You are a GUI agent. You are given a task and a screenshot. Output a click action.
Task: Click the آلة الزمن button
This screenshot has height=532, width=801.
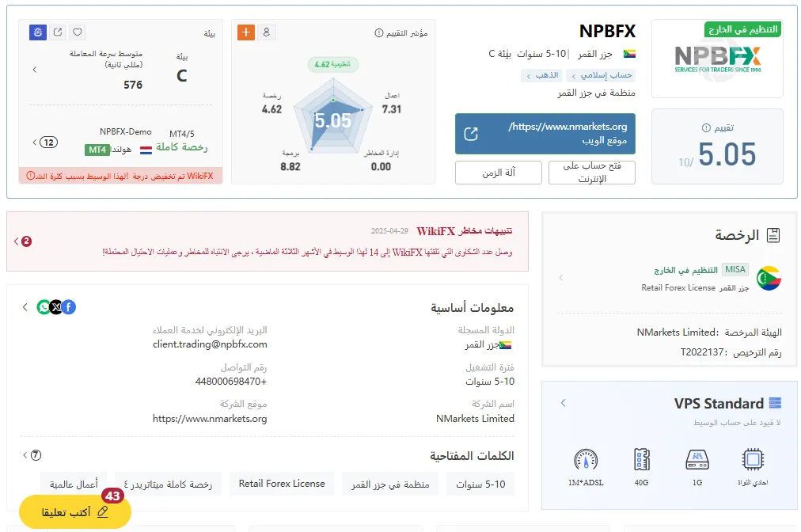(498, 173)
